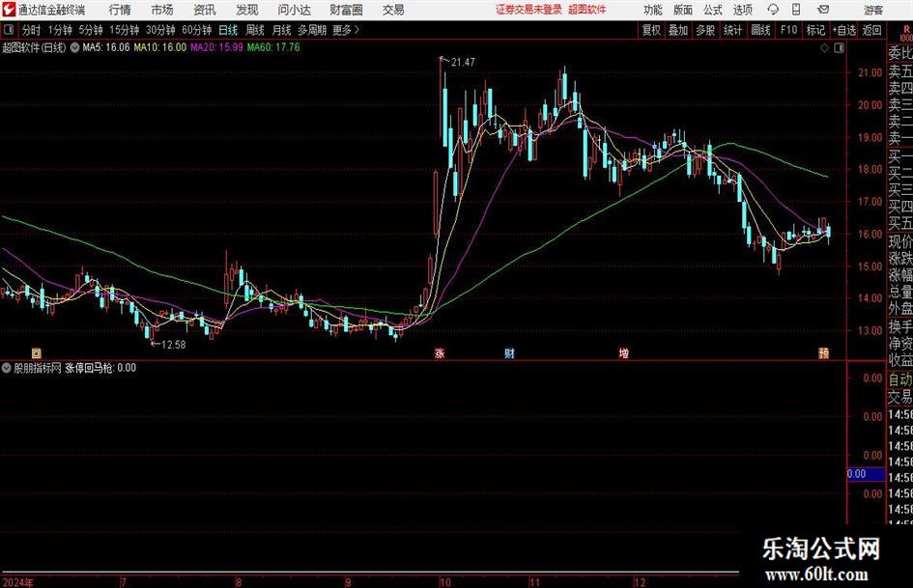The image size is (913, 588).
Task: Open the 公式 menu
Action: pos(713,10)
